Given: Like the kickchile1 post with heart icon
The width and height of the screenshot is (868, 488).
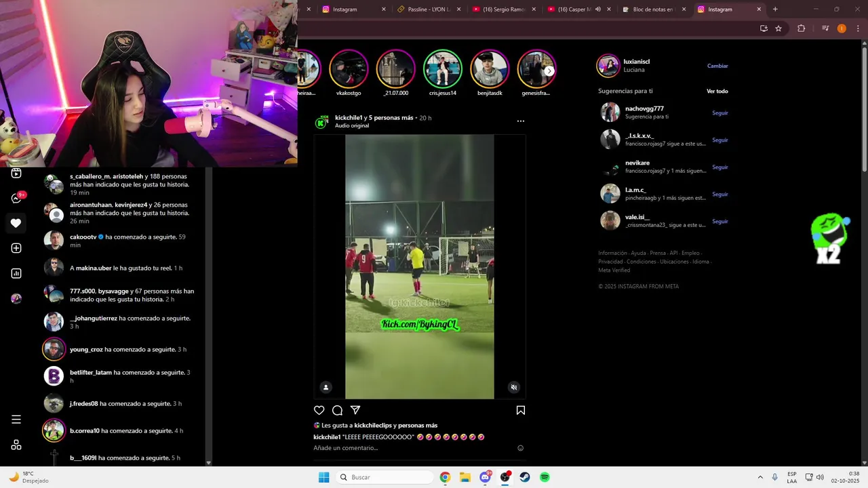Looking at the screenshot, I should pos(319,410).
